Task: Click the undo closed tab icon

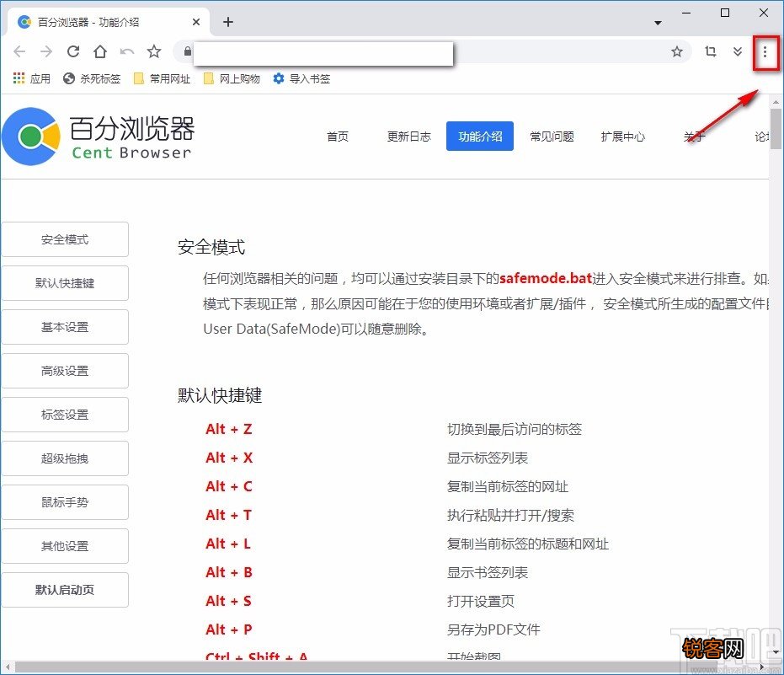Action: [127, 51]
